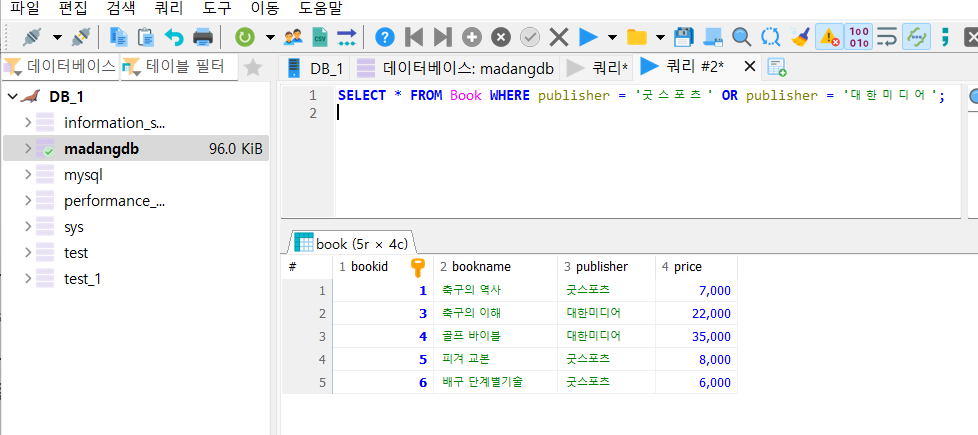Open the 도구 menu
Screen dimensions: 978x435
[x=219, y=9]
